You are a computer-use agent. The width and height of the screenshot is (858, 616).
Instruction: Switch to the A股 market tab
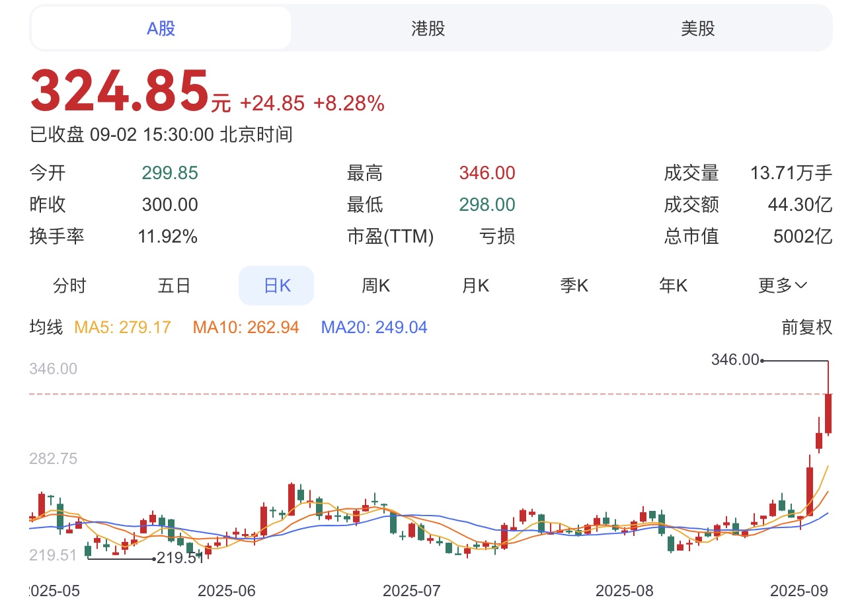[x=161, y=28]
